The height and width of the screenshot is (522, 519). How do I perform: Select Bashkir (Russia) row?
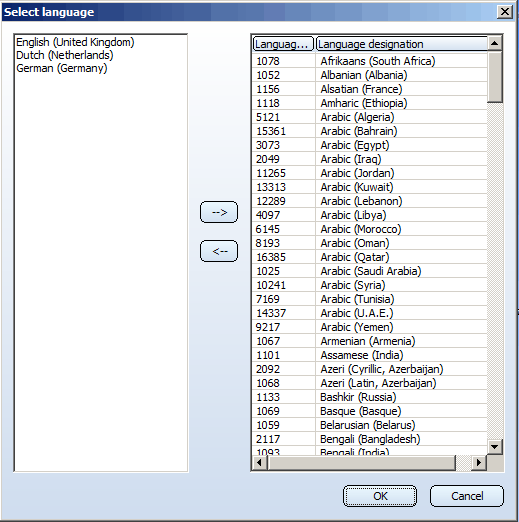click(370, 397)
